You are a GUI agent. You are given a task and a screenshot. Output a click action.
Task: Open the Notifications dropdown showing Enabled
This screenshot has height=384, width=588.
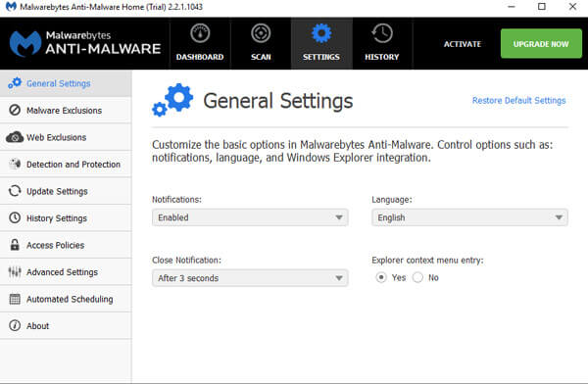point(250,217)
